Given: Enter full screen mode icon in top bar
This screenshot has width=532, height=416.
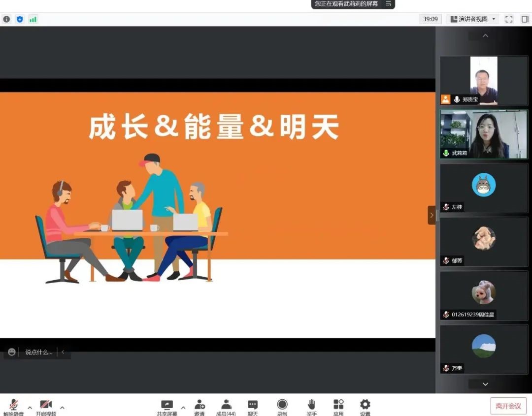Looking at the screenshot, I should pyautogui.click(x=509, y=19).
